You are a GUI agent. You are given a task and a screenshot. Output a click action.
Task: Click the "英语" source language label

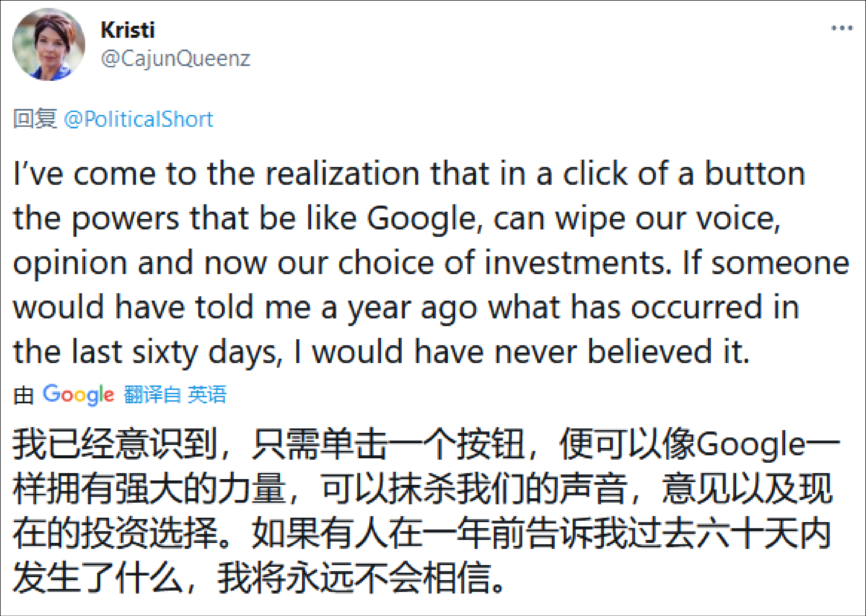click(x=207, y=395)
